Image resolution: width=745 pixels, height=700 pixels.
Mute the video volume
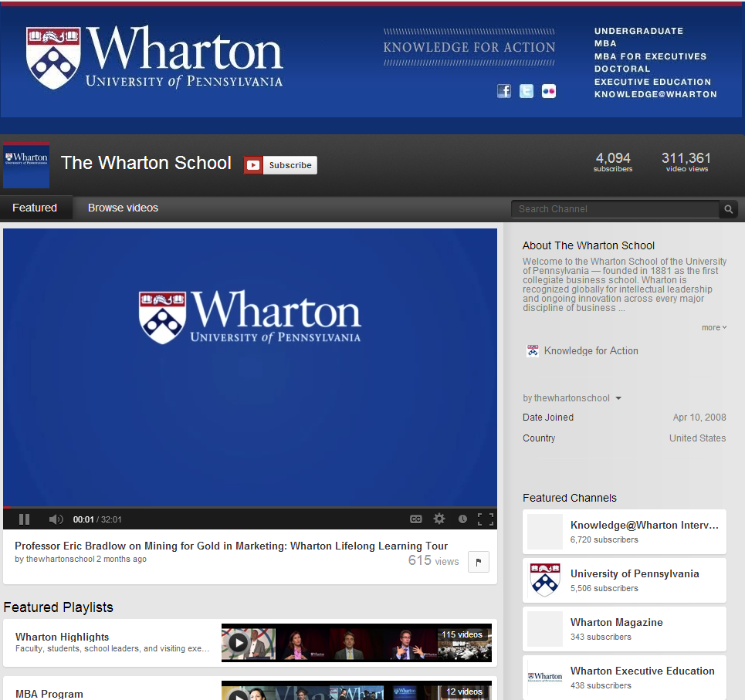tap(56, 519)
